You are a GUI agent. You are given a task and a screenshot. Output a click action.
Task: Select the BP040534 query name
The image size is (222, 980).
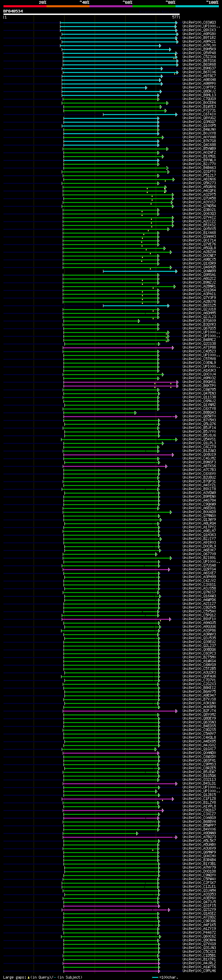click(x=13, y=11)
